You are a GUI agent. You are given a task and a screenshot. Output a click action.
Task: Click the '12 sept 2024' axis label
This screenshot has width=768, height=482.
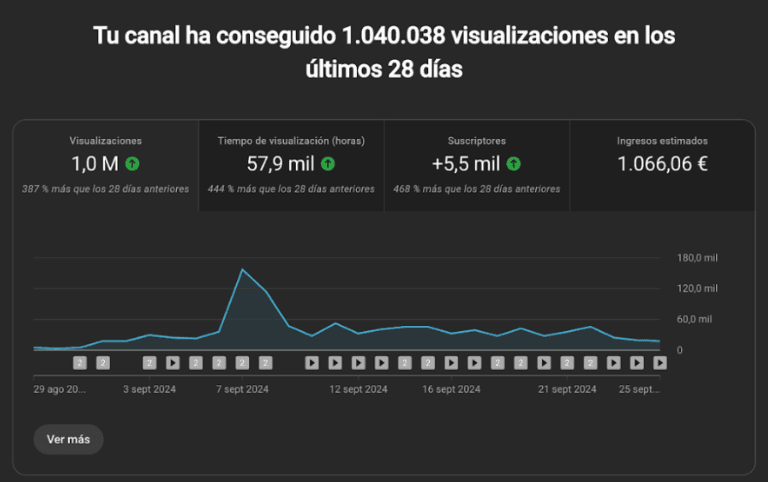pos(358,389)
